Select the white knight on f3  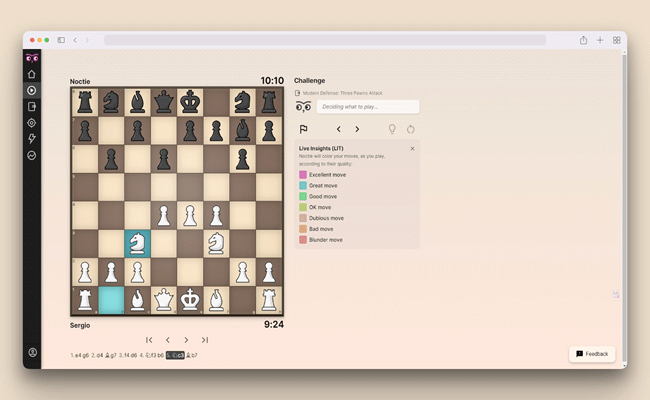click(216, 243)
